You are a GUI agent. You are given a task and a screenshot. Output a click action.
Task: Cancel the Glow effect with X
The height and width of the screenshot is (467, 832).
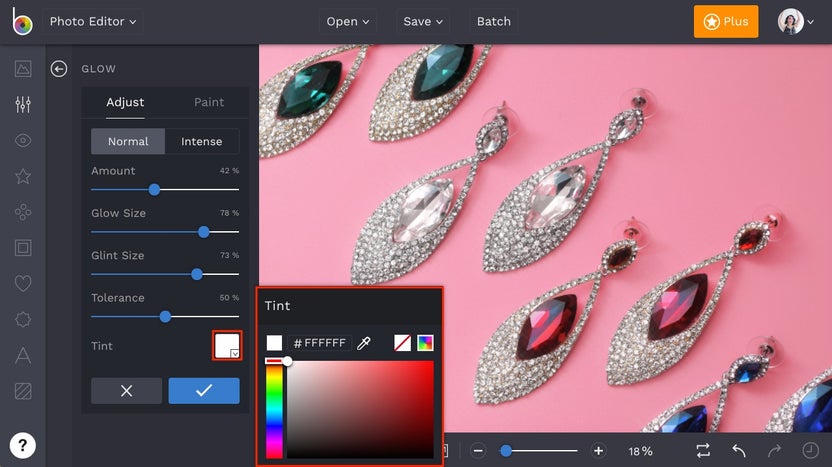pos(126,391)
